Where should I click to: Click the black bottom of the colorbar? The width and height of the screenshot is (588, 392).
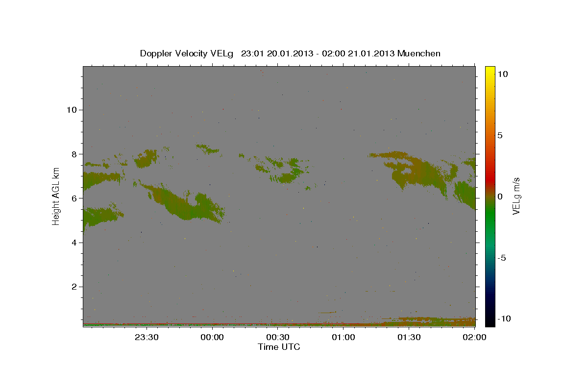[490, 322]
